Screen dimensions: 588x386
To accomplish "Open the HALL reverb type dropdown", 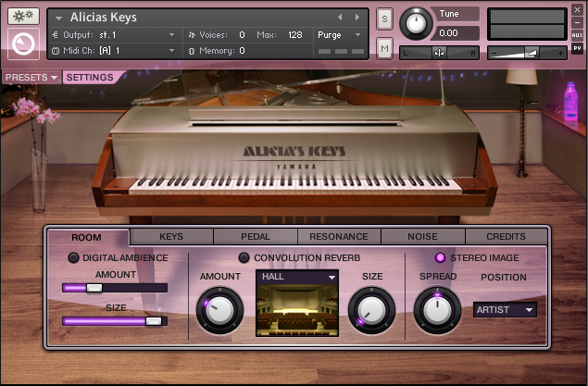I will pos(299,277).
